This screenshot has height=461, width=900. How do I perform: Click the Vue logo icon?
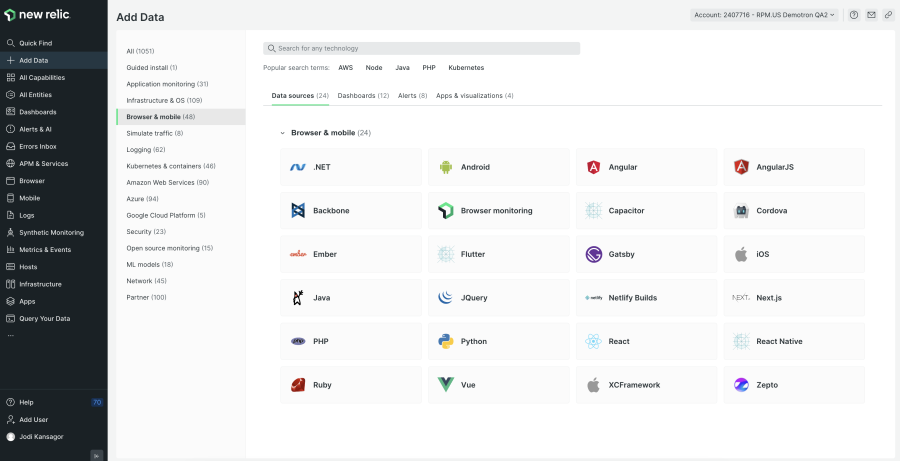point(446,385)
